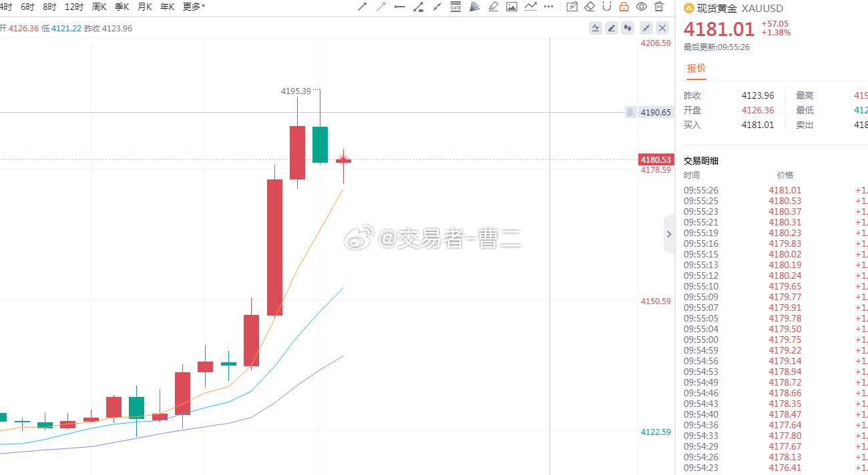Shrink the chart from fullscreen
Viewport: 868px width, 475px height.
point(646,27)
